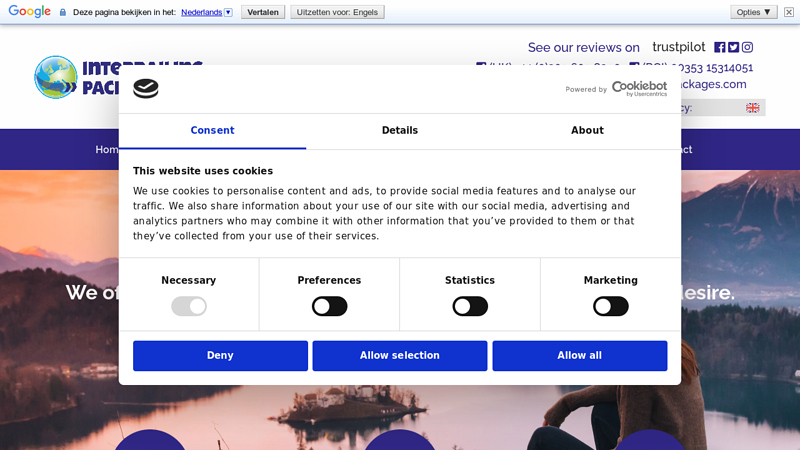800x450 pixels.
Task: Click Uitzetten voor: Engels button
Action: point(337,12)
